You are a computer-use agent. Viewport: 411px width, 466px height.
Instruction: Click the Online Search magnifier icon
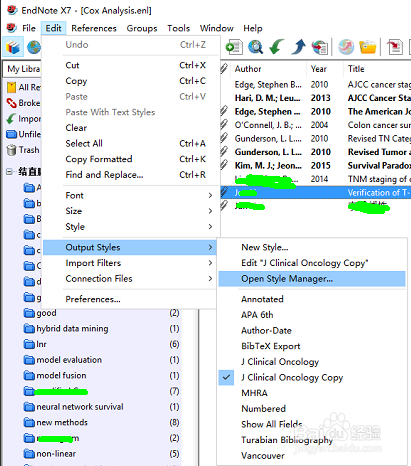pos(255,47)
